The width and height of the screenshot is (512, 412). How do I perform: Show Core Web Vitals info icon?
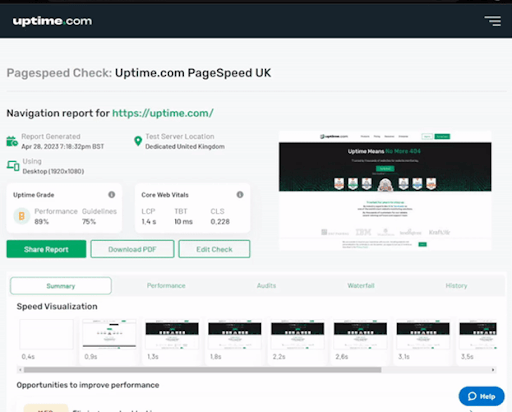click(x=240, y=195)
